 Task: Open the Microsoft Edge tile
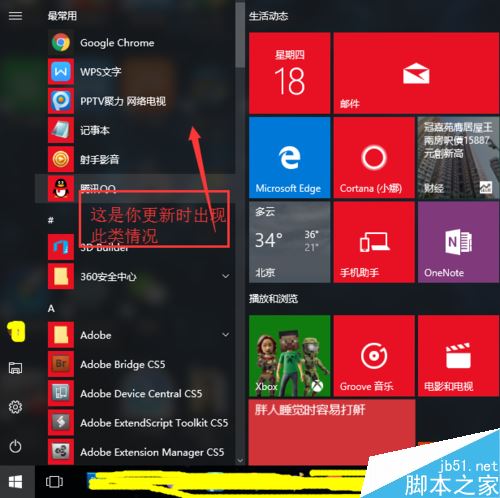tap(289, 158)
